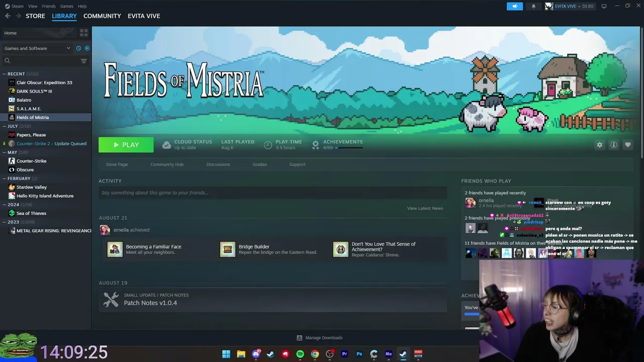
Task: Collapse the FEBRUARY games group
Action: tap(4, 178)
